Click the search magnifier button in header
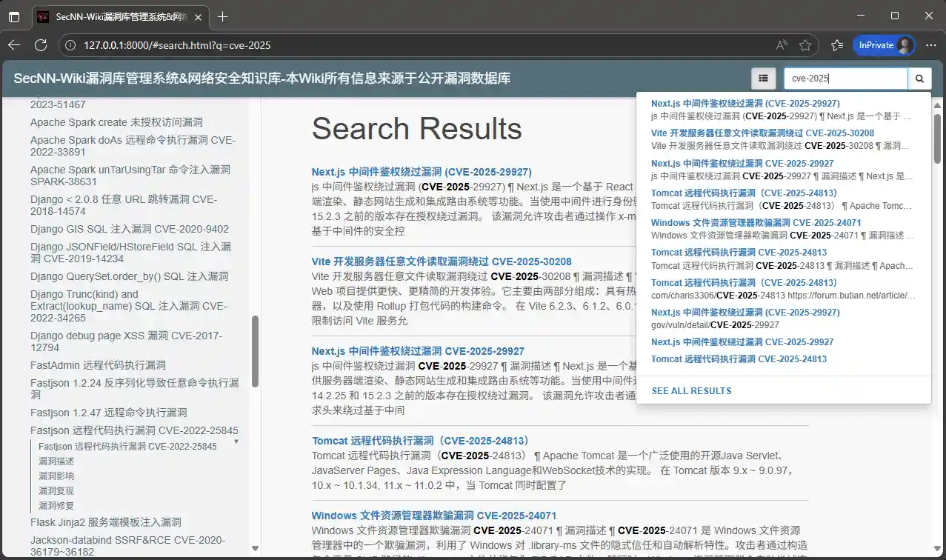 (919, 79)
